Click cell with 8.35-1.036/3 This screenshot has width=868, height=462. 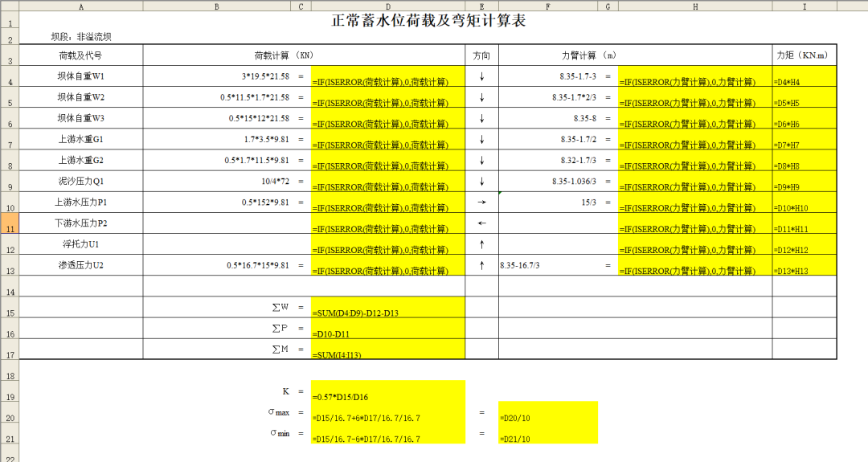pyautogui.click(x=548, y=181)
